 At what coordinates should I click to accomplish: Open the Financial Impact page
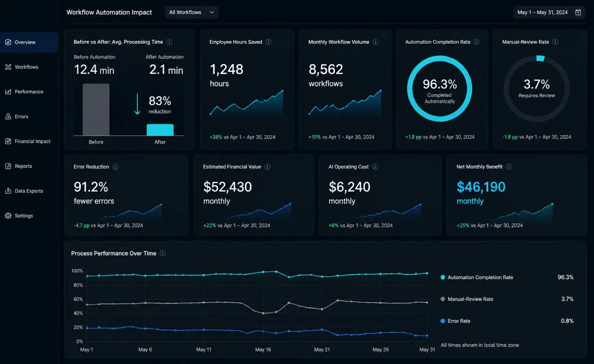[x=29, y=142]
